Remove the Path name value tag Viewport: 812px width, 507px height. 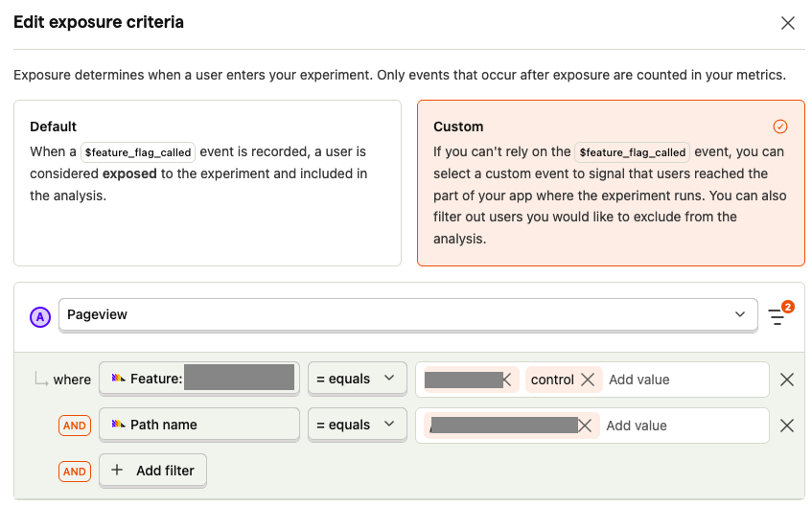[x=585, y=426]
